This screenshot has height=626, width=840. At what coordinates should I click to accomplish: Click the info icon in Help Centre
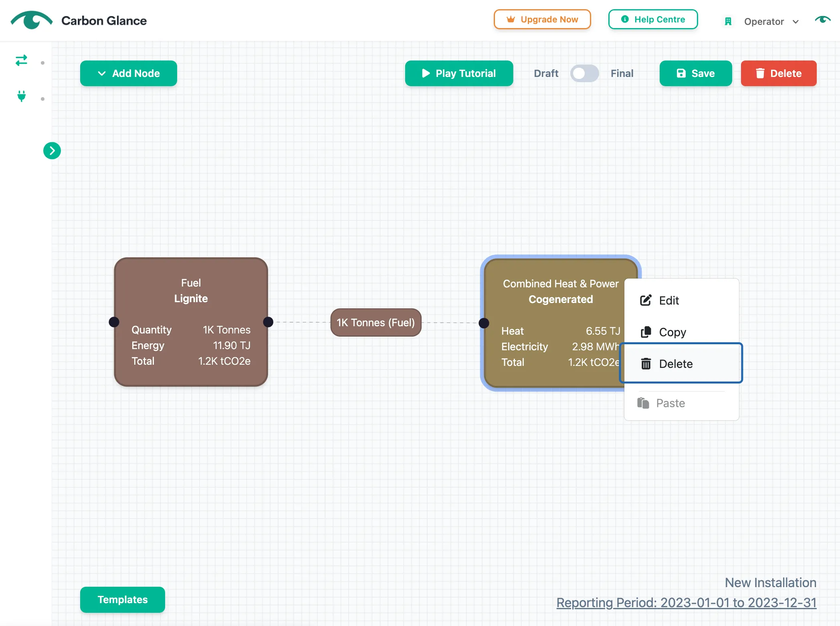point(625,19)
